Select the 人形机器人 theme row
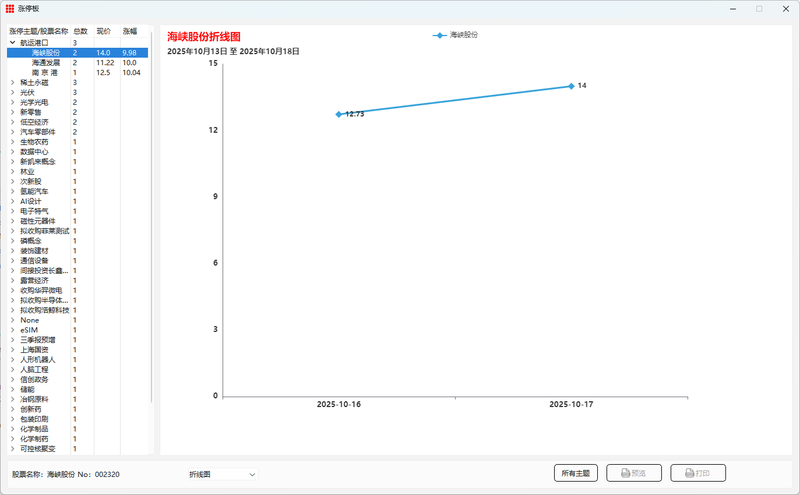This screenshot has height=495, width=800. coord(78,360)
